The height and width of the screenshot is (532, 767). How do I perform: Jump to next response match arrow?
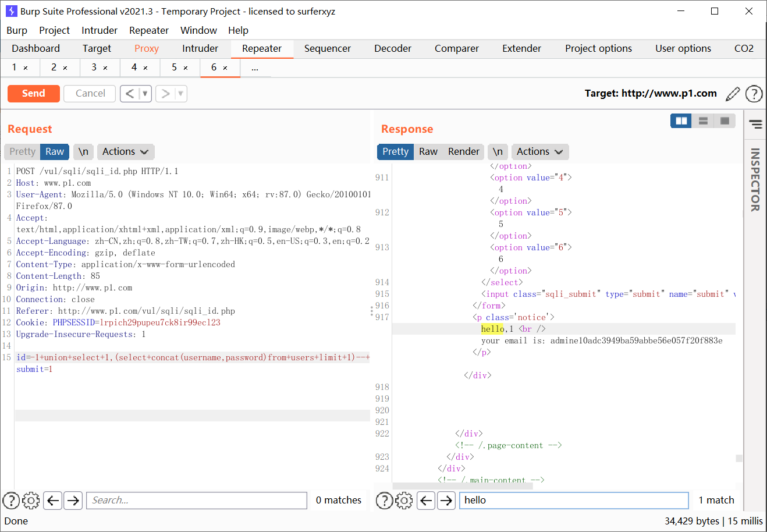[x=446, y=500]
